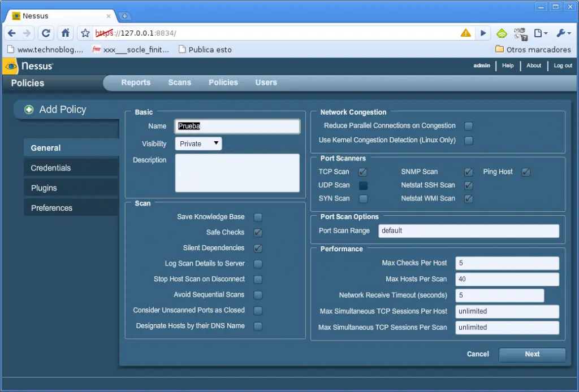Click Max Hosts Per Scan field
The height and width of the screenshot is (392, 579).
point(507,279)
